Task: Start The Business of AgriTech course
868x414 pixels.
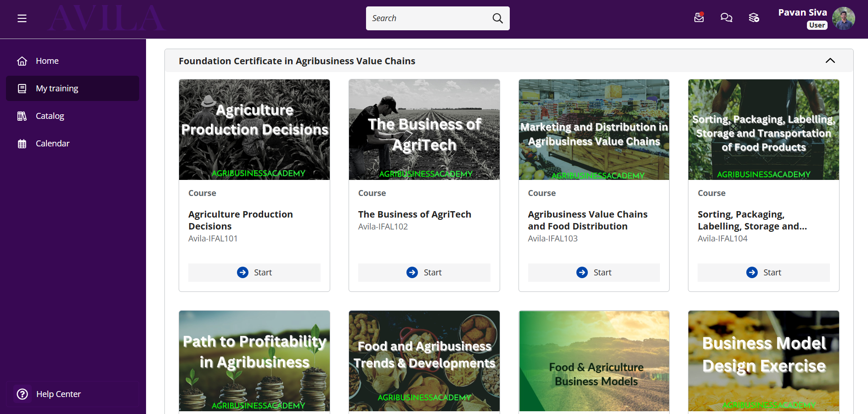Action: click(x=424, y=273)
